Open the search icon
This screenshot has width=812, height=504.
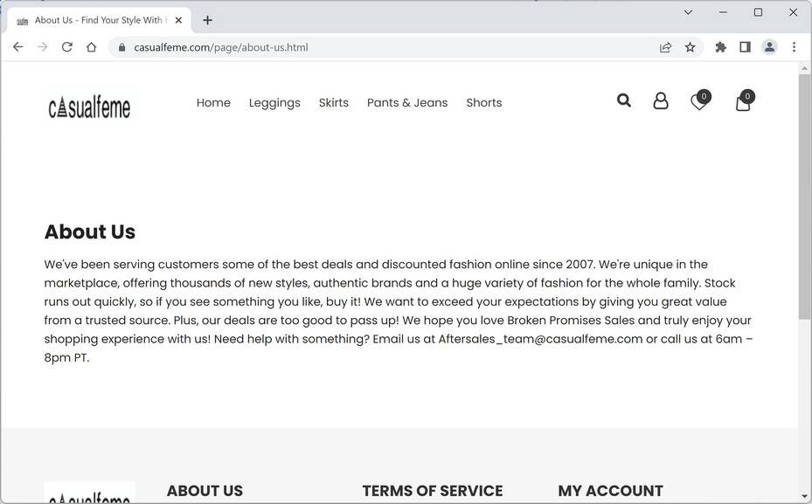(623, 100)
